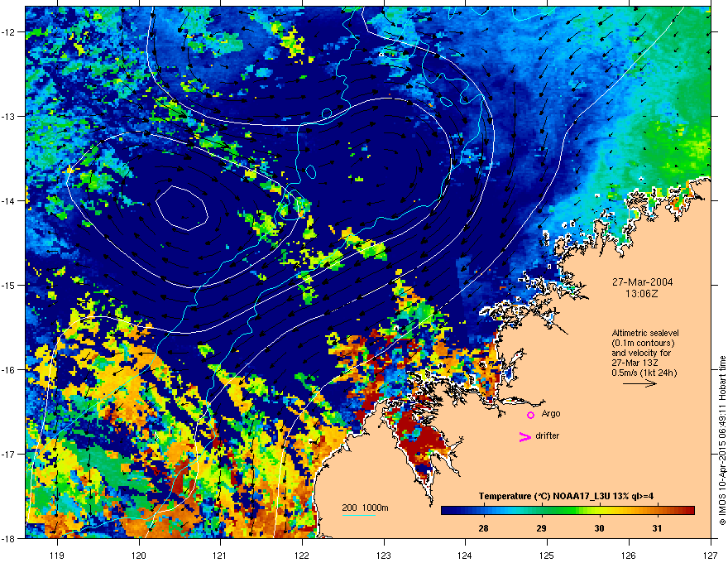Select the -18 latitude axis label
728x563 pixels.
pyautogui.click(x=9, y=538)
